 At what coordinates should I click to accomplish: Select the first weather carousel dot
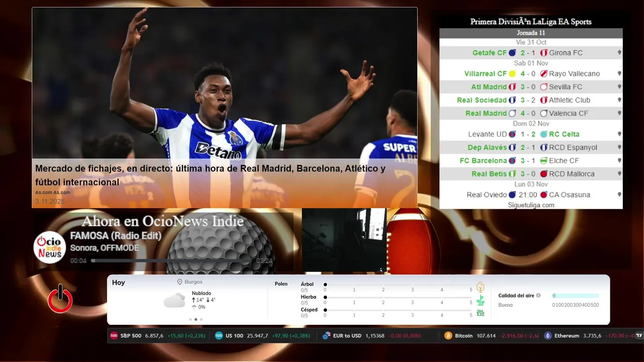[190, 319]
